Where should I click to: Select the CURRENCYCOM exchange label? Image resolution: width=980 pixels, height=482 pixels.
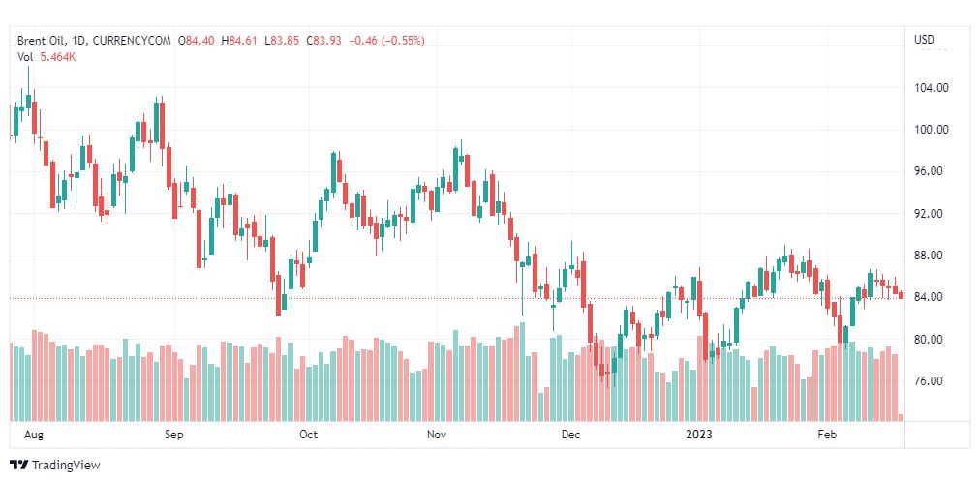click(132, 41)
